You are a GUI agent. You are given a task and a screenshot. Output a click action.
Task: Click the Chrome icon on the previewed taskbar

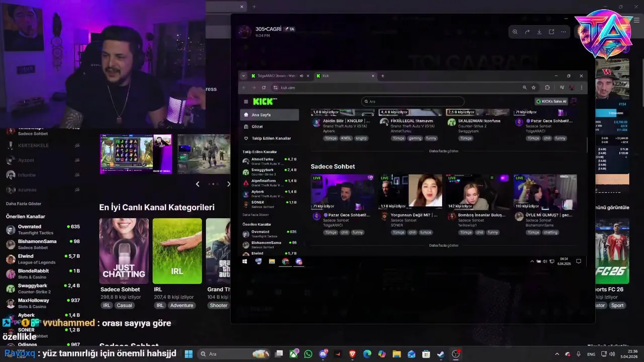coord(285,261)
